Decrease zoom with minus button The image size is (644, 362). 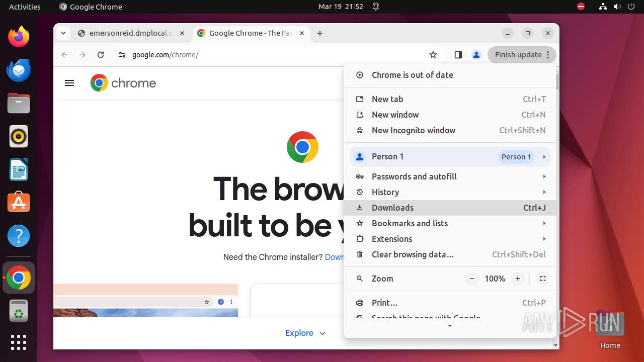(x=471, y=279)
